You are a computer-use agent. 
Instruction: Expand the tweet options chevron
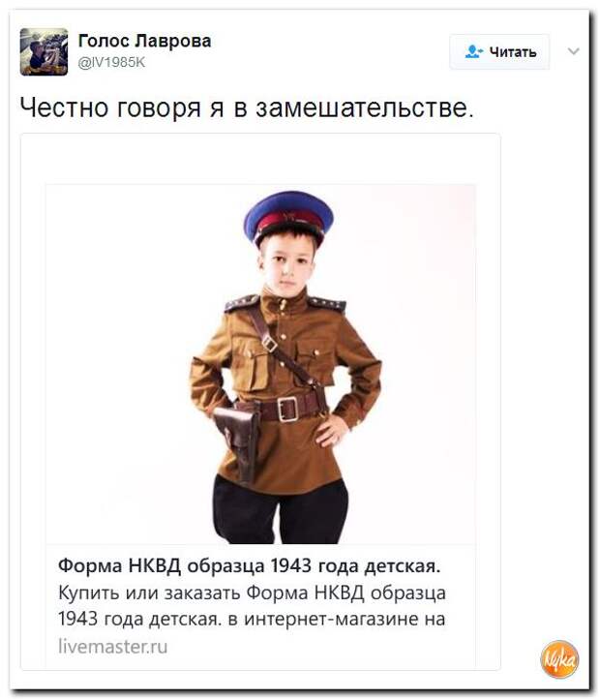click(x=573, y=51)
